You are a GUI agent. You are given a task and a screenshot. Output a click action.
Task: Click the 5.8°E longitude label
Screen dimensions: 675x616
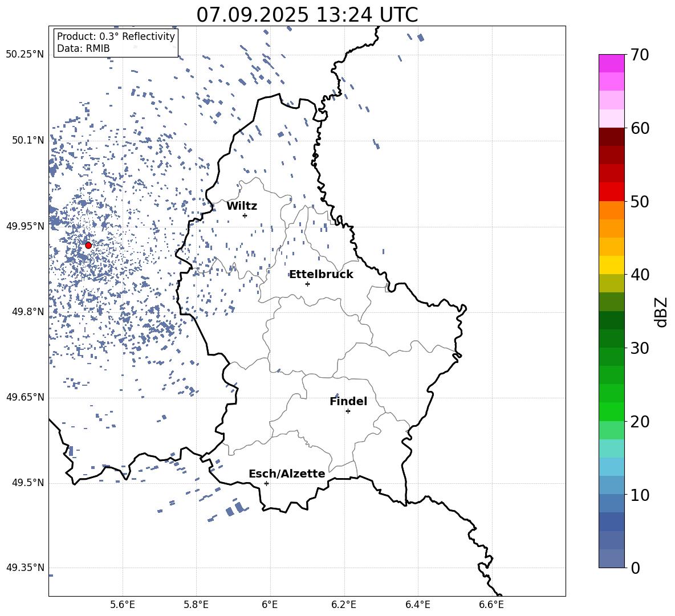pyautogui.click(x=196, y=605)
